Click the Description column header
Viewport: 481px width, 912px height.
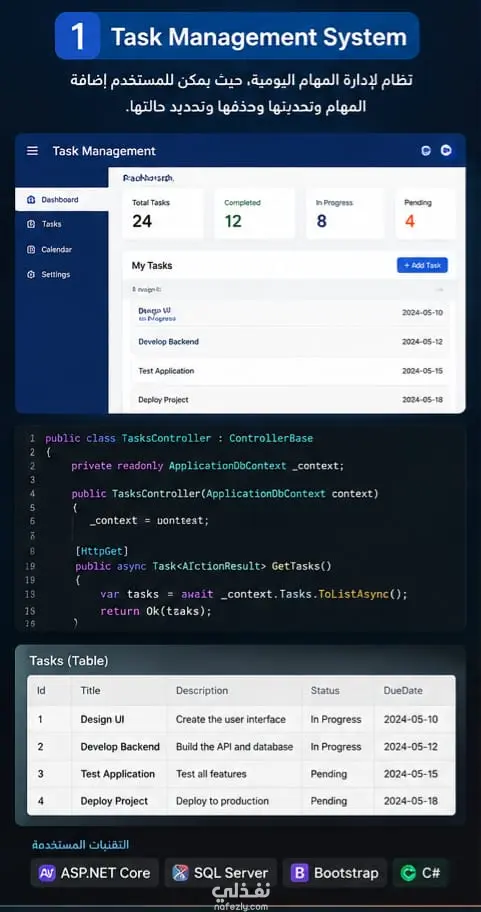pyautogui.click(x=202, y=690)
